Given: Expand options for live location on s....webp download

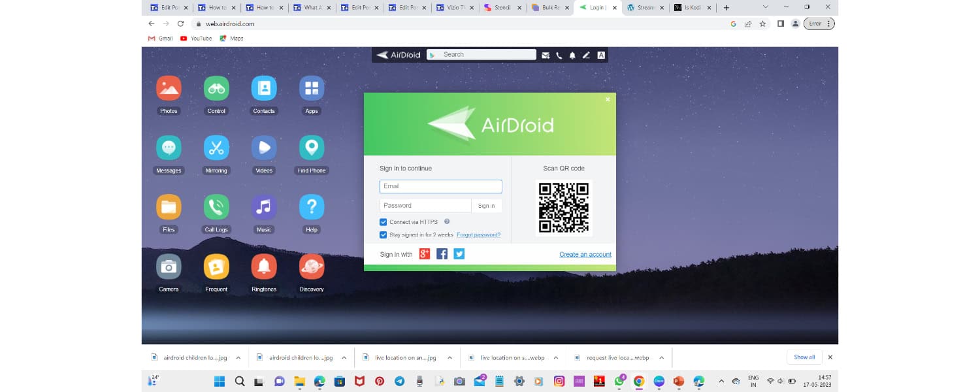Looking at the screenshot, I should click(555, 358).
